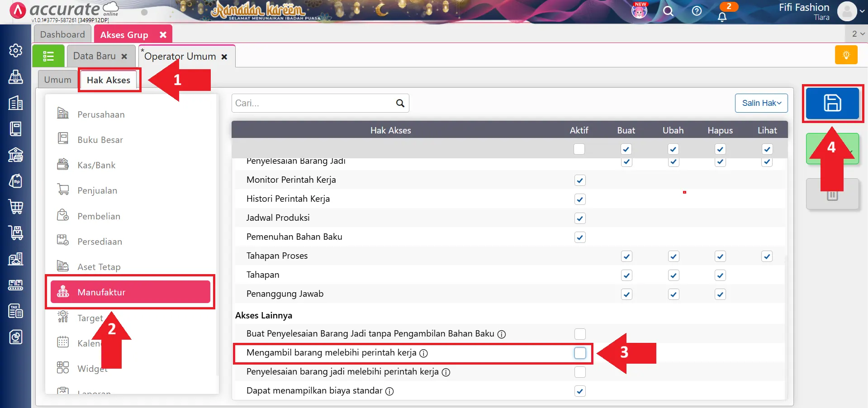The height and width of the screenshot is (408, 868).
Task: Click the help question mark icon
Action: [697, 11]
